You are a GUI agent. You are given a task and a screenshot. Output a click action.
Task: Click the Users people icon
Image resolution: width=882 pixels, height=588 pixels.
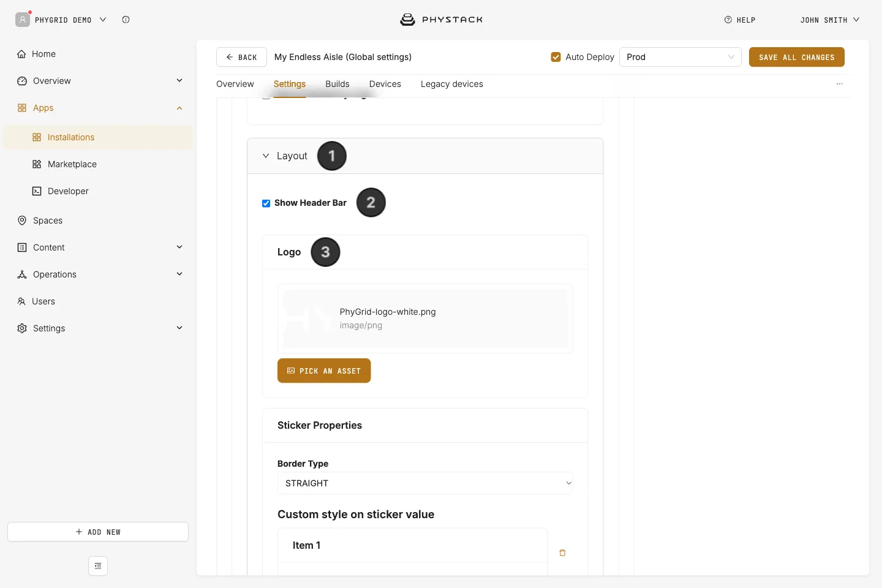[x=21, y=301]
